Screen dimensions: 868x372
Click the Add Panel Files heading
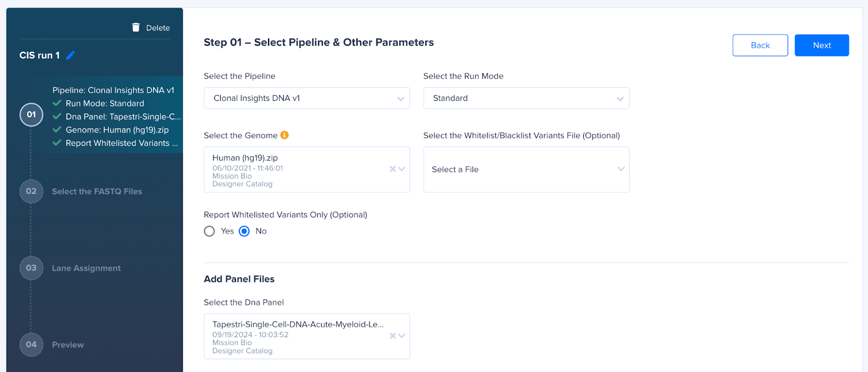coord(239,279)
